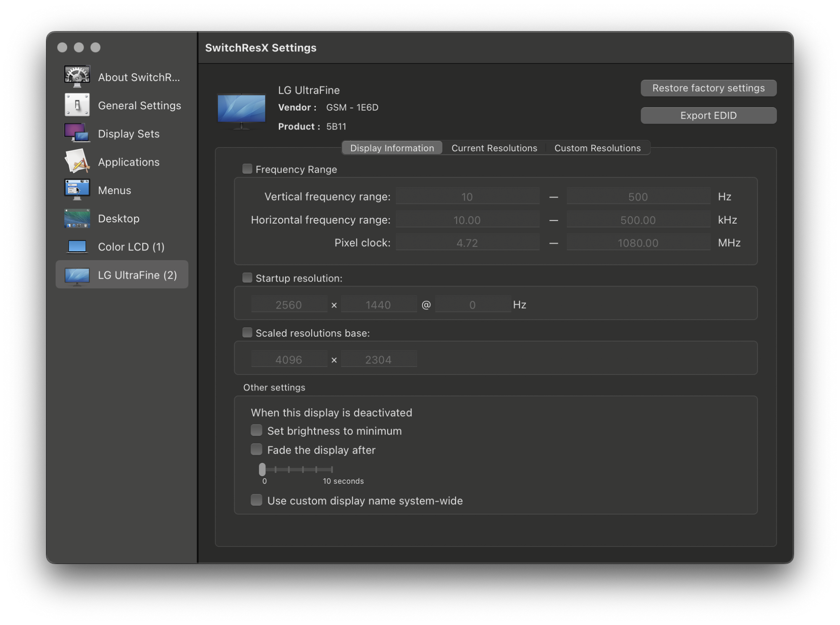Click the horizontal frequency maximum field 500.00

coord(638,220)
